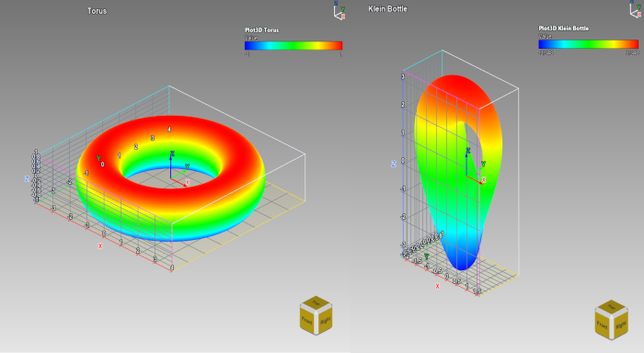Click the '4' tick on the Torus X axis
This screenshot has width=644, height=353.
[172, 268]
